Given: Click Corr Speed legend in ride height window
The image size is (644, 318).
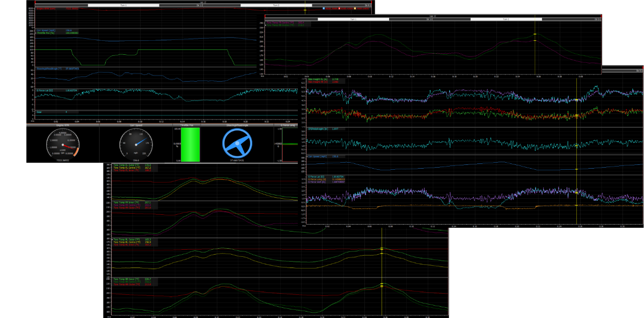Looking at the screenshot, I should pyautogui.click(x=317, y=156).
